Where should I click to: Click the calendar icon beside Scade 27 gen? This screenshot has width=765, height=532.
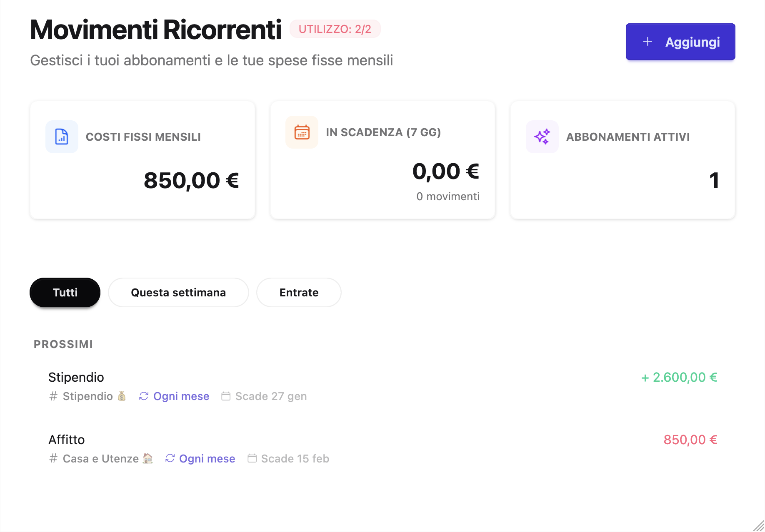(x=226, y=396)
